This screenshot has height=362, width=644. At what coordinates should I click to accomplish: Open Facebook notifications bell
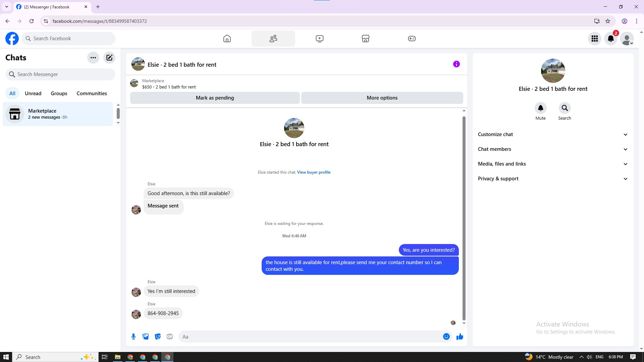[611, 39]
